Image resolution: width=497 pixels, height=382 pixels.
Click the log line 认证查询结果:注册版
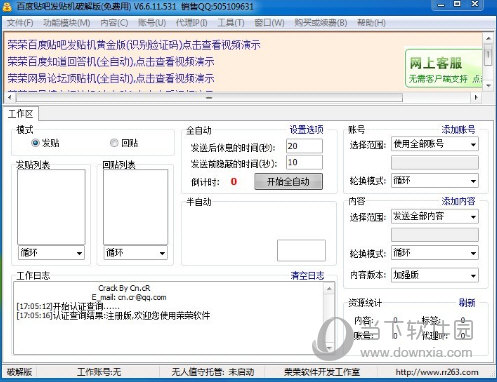coord(113,315)
